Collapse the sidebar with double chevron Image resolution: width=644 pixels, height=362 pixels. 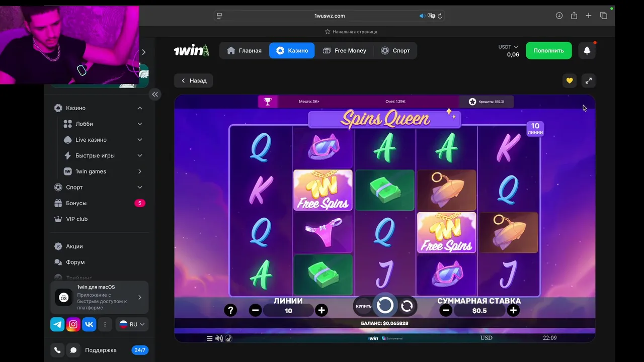pyautogui.click(x=155, y=94)
